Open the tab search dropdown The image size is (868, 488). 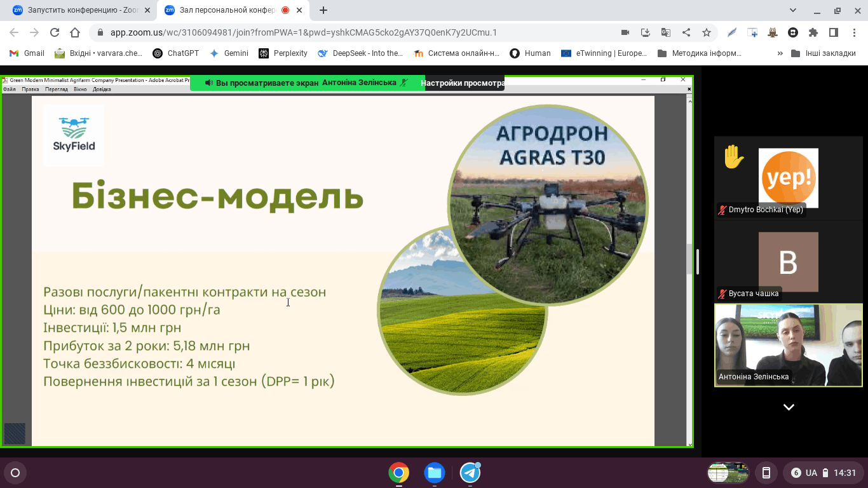point(793,10)
